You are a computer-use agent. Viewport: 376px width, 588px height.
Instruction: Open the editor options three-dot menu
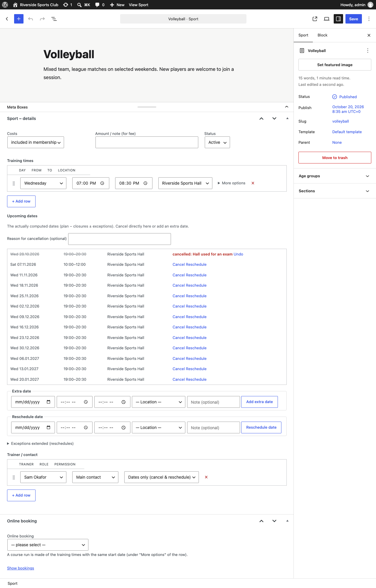[x=369, y=19]
